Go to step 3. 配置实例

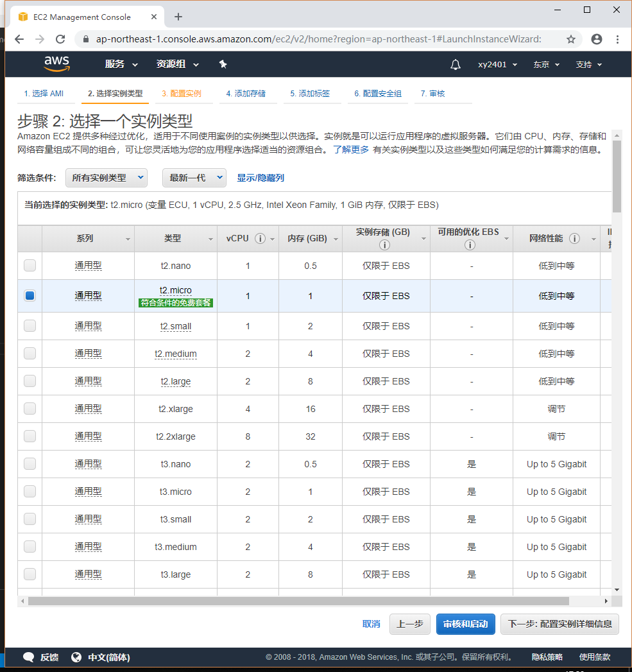181,94
